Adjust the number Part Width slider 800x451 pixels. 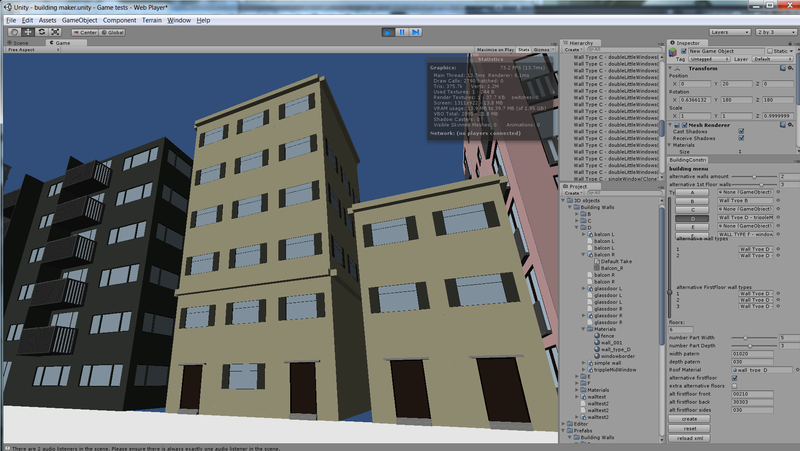(745, 339)
